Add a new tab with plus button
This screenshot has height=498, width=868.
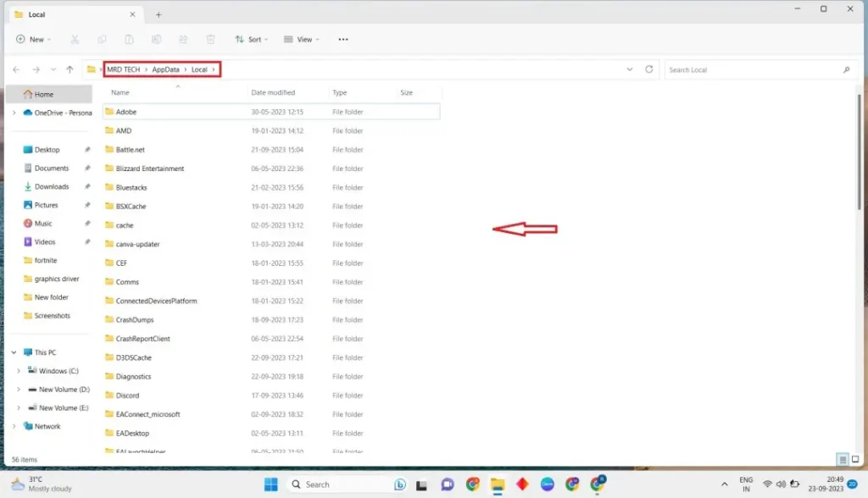point(159,15)
